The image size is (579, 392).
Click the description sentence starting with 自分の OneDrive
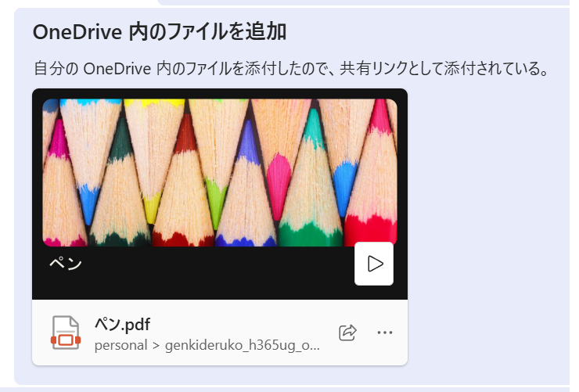[x=291, y=69]
